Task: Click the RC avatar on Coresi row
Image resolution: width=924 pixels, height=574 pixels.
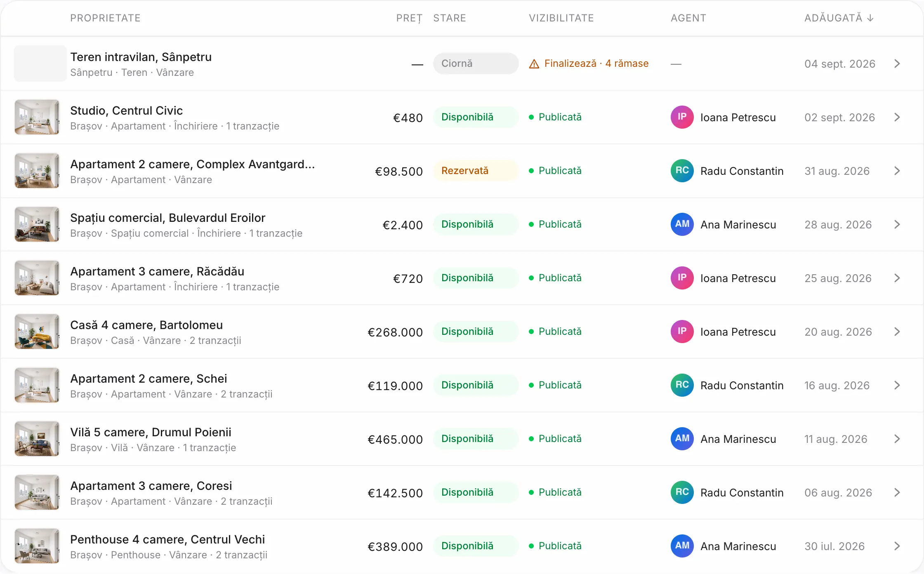Action: tap(682, 492)
